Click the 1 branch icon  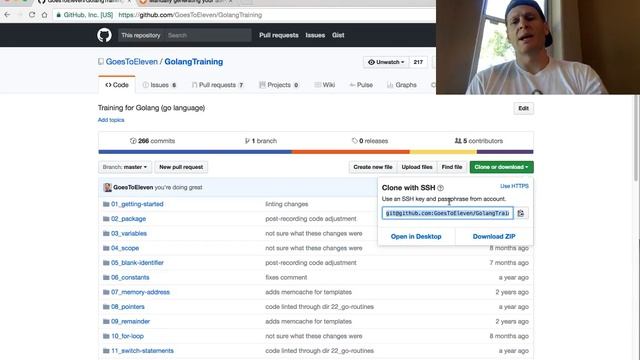(247, 141)
